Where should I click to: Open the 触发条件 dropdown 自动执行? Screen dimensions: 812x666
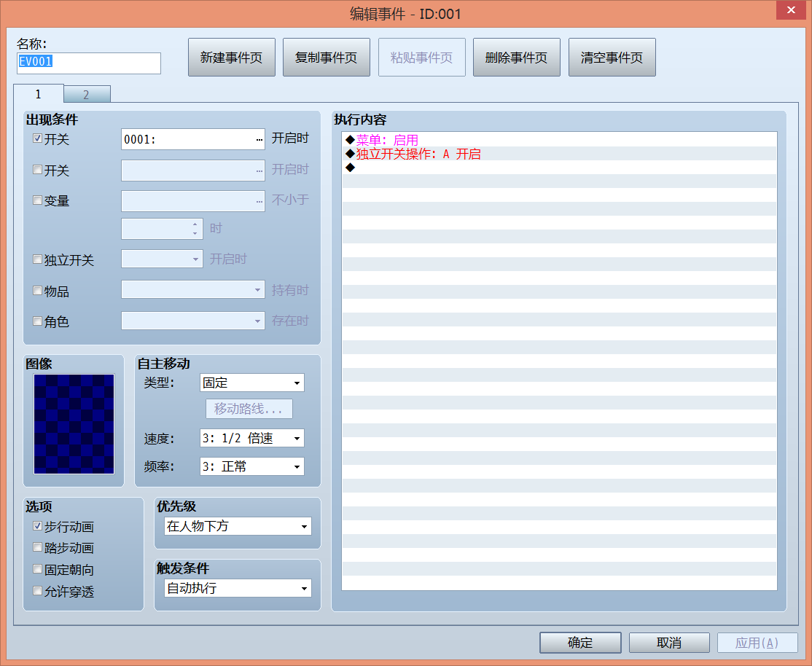(238, 588)
